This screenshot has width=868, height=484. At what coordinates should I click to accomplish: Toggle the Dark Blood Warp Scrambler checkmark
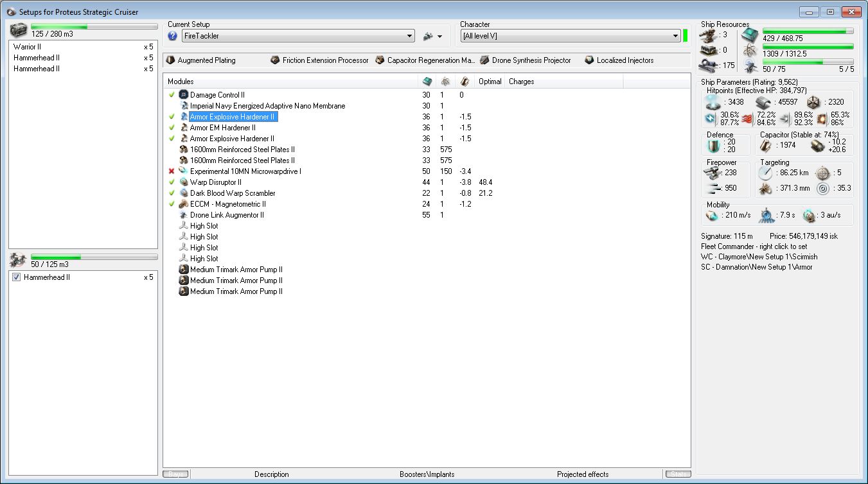(172, 193)
